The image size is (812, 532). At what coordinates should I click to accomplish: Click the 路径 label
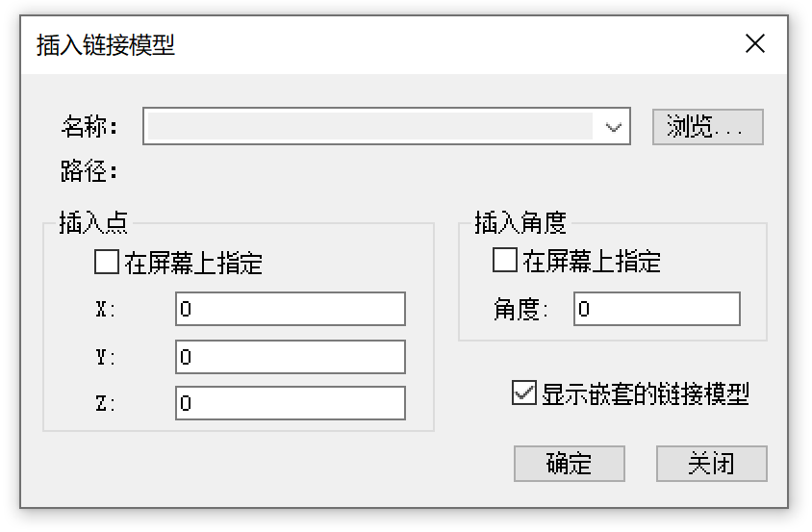coord(89,172)
